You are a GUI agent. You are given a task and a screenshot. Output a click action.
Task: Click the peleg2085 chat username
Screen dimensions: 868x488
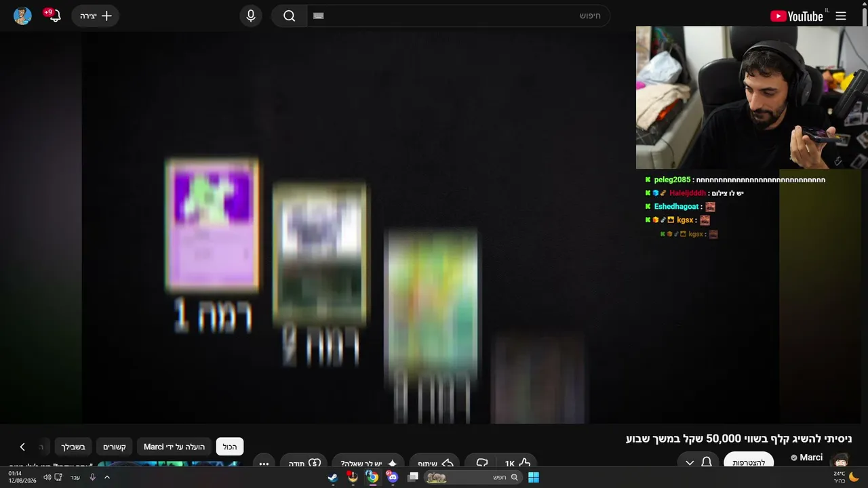(672, 180)
